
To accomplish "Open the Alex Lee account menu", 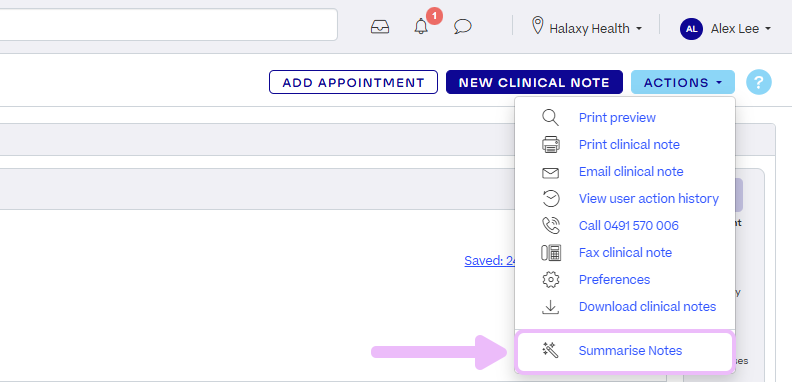I will pyautogui.click(x=740, y=29).
